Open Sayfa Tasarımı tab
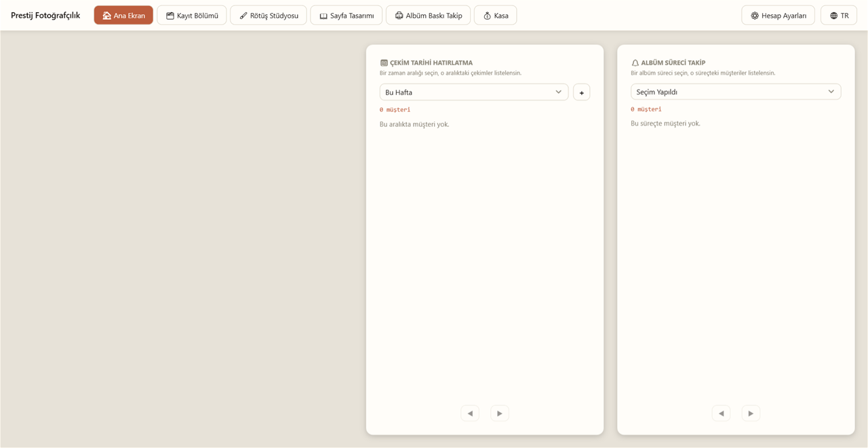The width and height of the screenshot is (868, 448). click(x=347, y=16)
